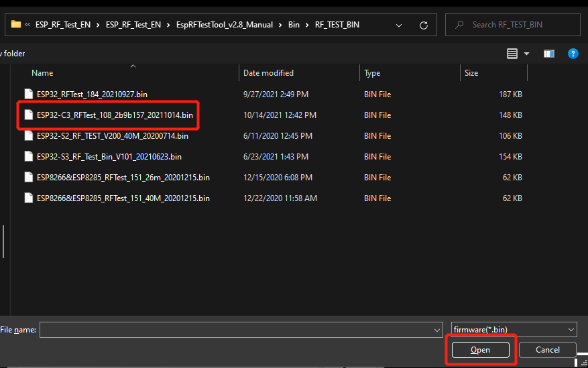Expand the address bar history dropdown
588x368 pixels.
click(399, 25)
